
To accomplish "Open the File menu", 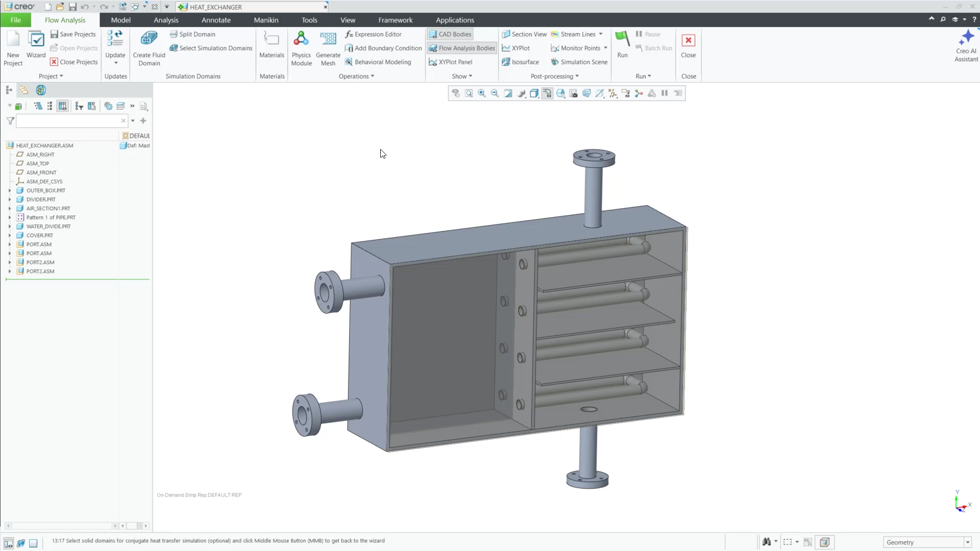I will tap(15, 20).
